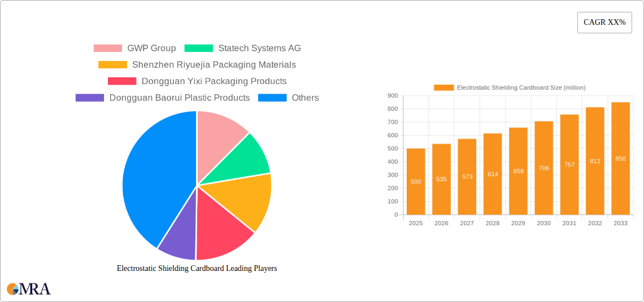Click Shenzhen Riyuejia Packaging Materials label

pos(214,65)
